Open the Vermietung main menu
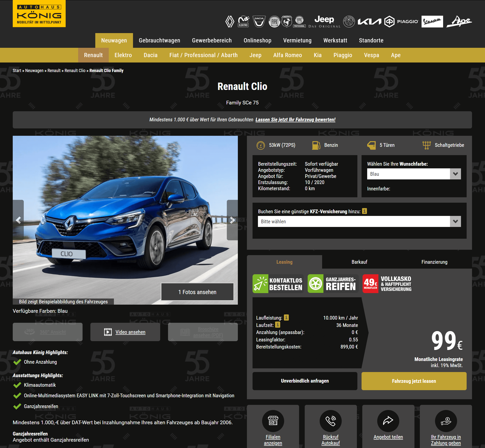Viewport: 485px width, 448px height. 297,40
